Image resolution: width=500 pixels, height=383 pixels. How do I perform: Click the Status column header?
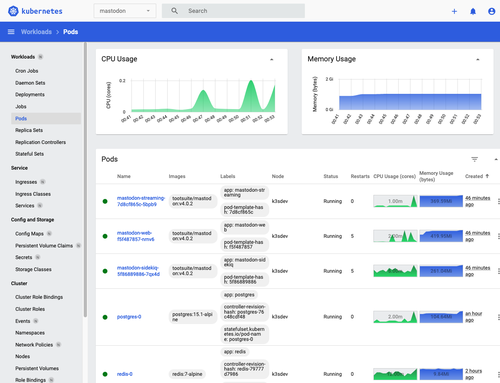pos(331,176)
